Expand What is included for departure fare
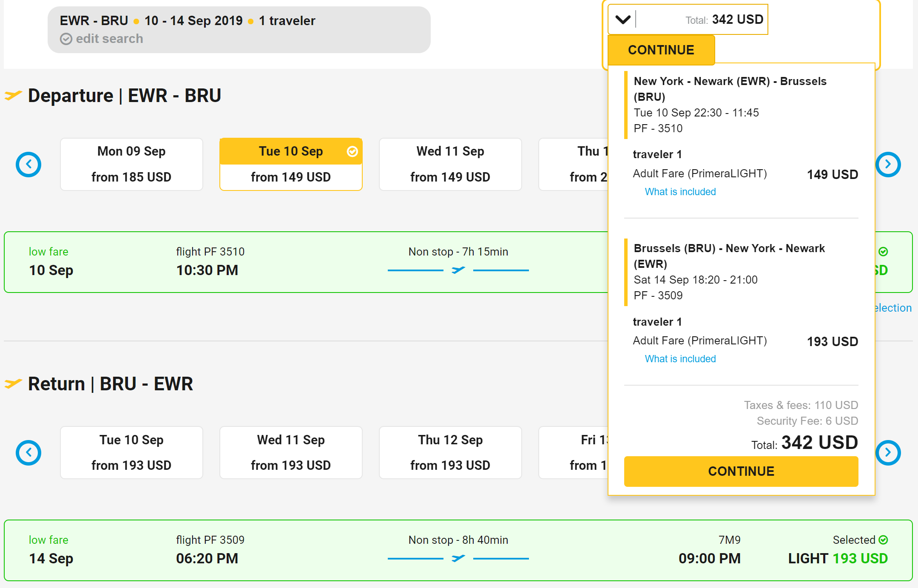This screenshot has width=918, height=588. pyautogui.click(x=680, y=192)
